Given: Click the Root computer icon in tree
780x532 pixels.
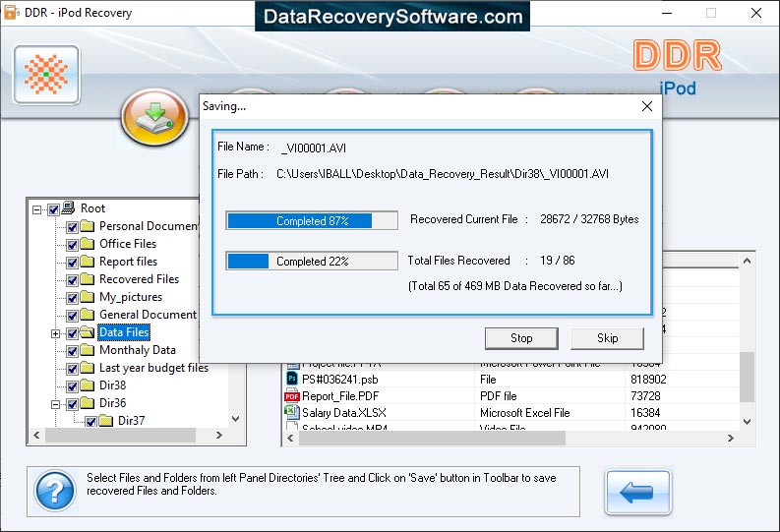Looking at the screenshot, I should 68,207.
